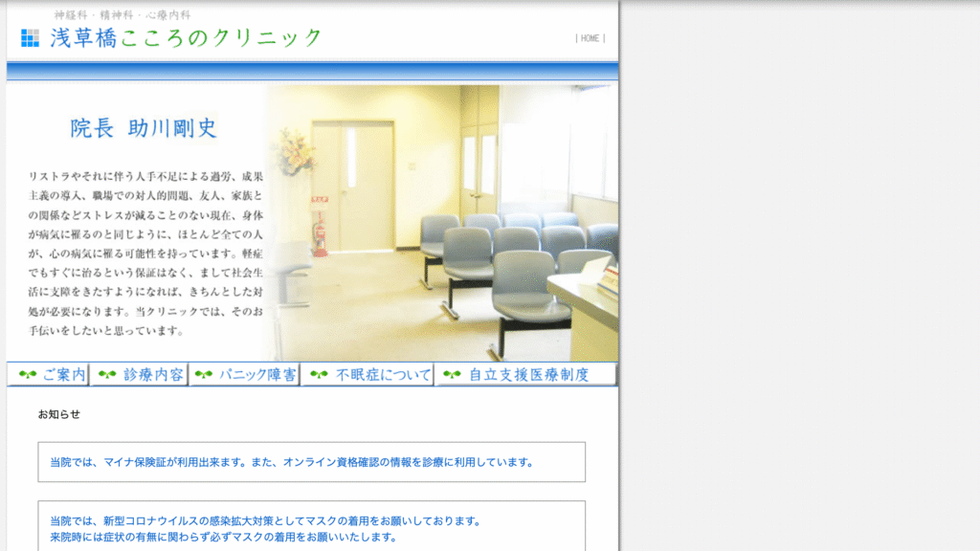Go to the HOME link
This screenshot has width=980, height=551.
(x=590, y=38)
